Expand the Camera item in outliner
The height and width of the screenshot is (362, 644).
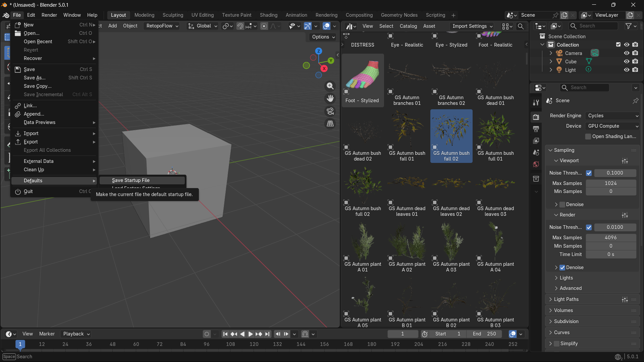551,53
